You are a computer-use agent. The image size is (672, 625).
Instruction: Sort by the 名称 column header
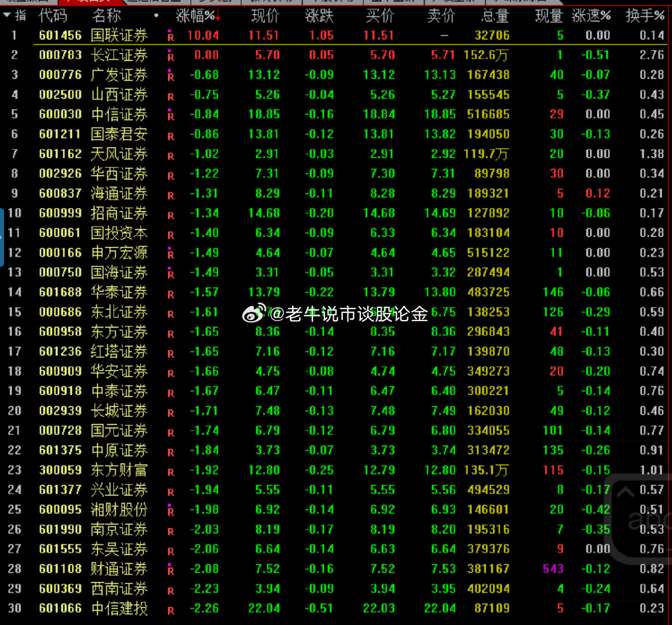point(106,16)
